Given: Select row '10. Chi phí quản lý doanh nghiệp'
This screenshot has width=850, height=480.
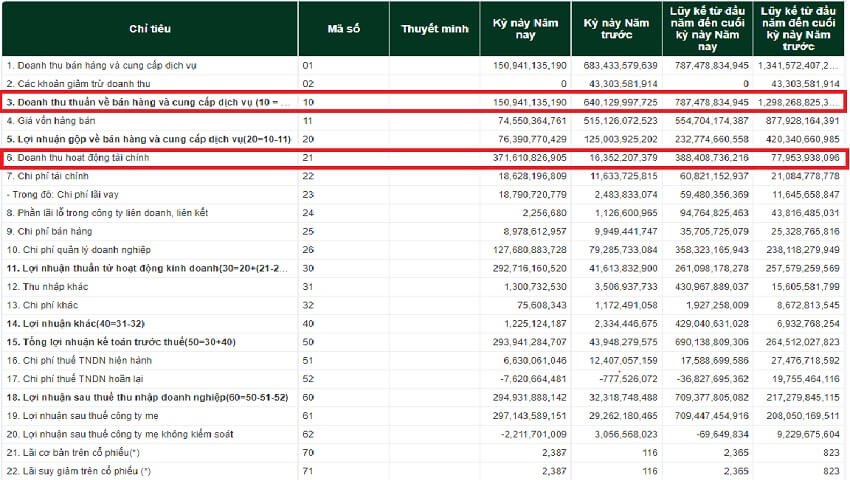Looking at the screenshot, I should point(423,250).
